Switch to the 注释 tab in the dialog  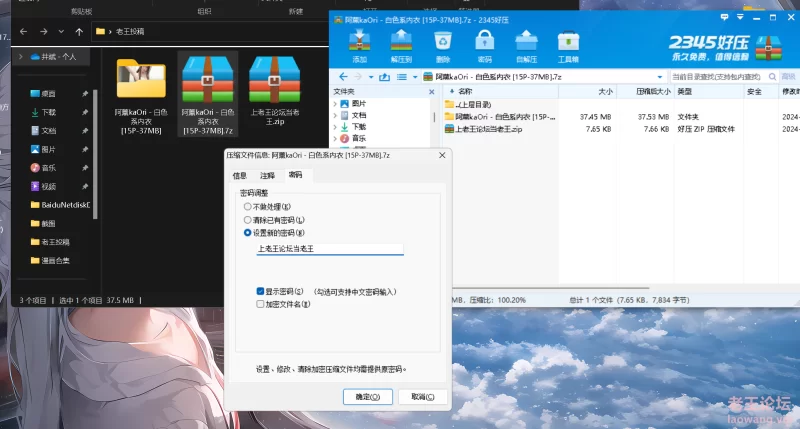pos(267,175)
